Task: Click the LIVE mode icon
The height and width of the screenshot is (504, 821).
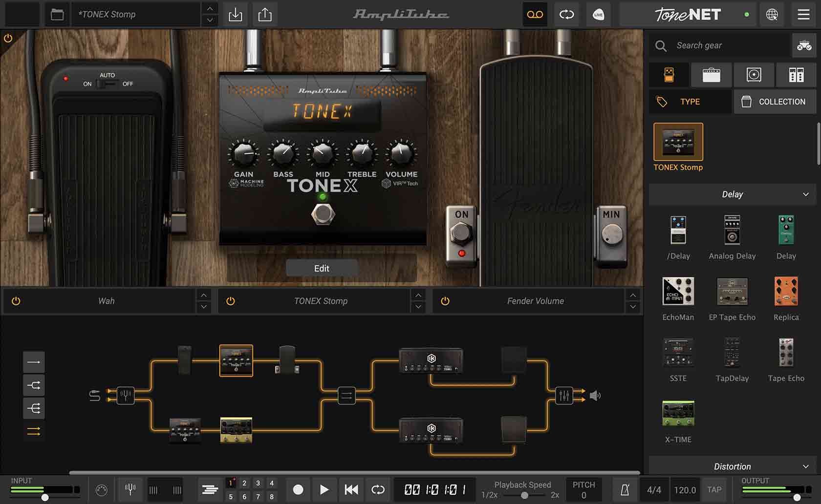Action: click(x=598, y=15)
